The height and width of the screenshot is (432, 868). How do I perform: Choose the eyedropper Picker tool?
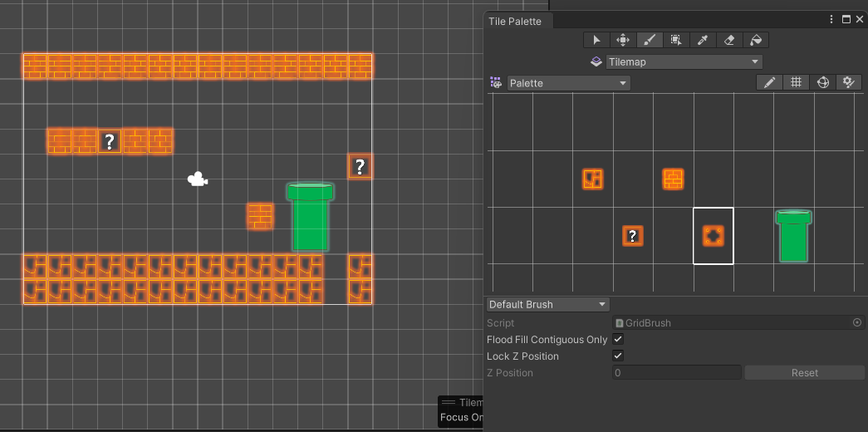703,40
